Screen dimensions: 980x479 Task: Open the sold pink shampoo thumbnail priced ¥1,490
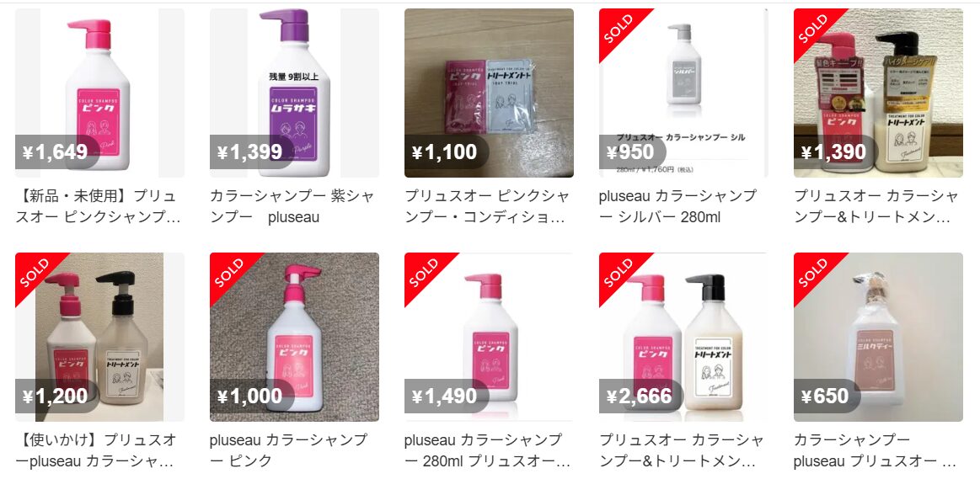tap(489, 338)
